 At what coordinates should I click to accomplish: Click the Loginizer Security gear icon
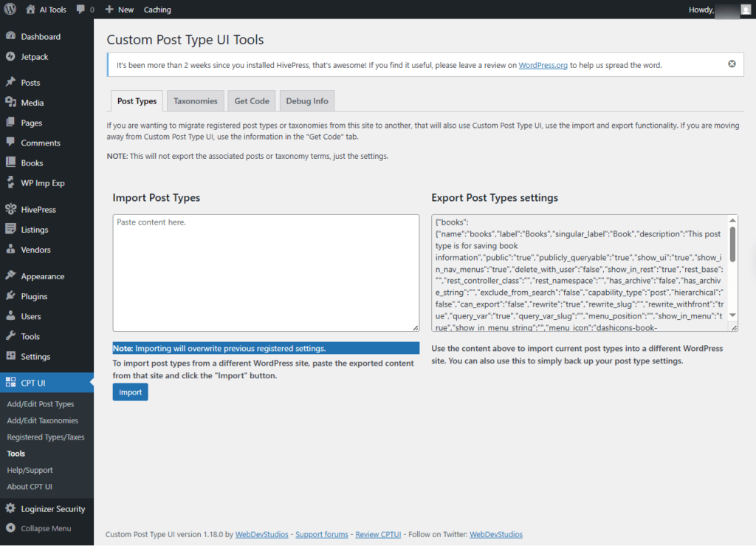[10, 509]
